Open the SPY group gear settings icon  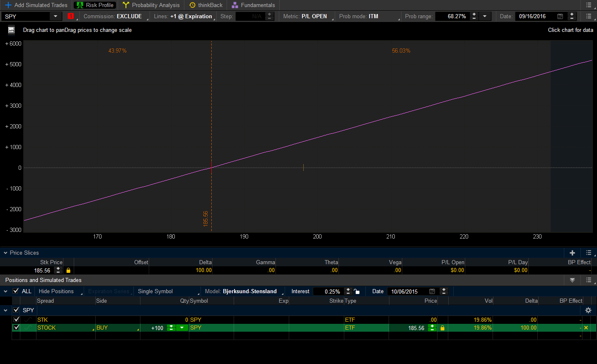coord(588,310)
